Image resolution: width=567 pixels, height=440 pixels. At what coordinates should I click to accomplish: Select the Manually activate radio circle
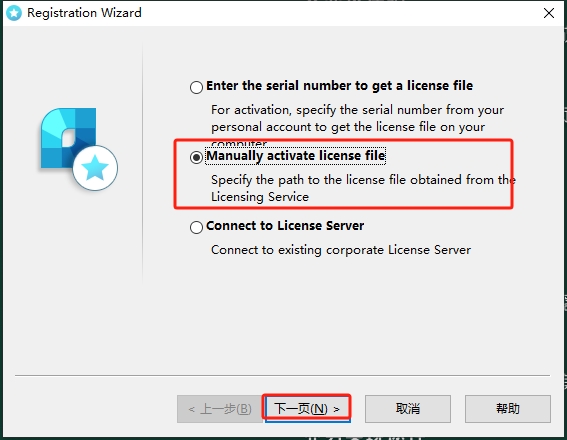(x=196, y=157)
